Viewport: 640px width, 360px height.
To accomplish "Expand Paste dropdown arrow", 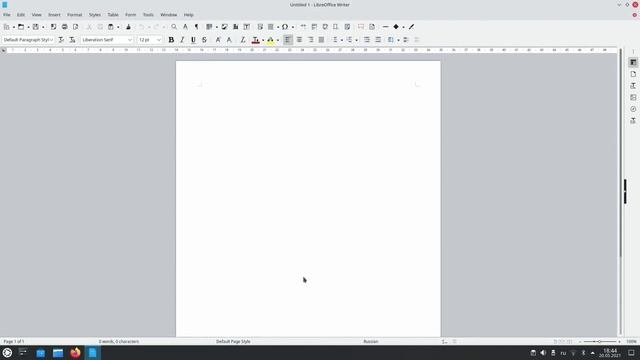I will coord(118,27).
